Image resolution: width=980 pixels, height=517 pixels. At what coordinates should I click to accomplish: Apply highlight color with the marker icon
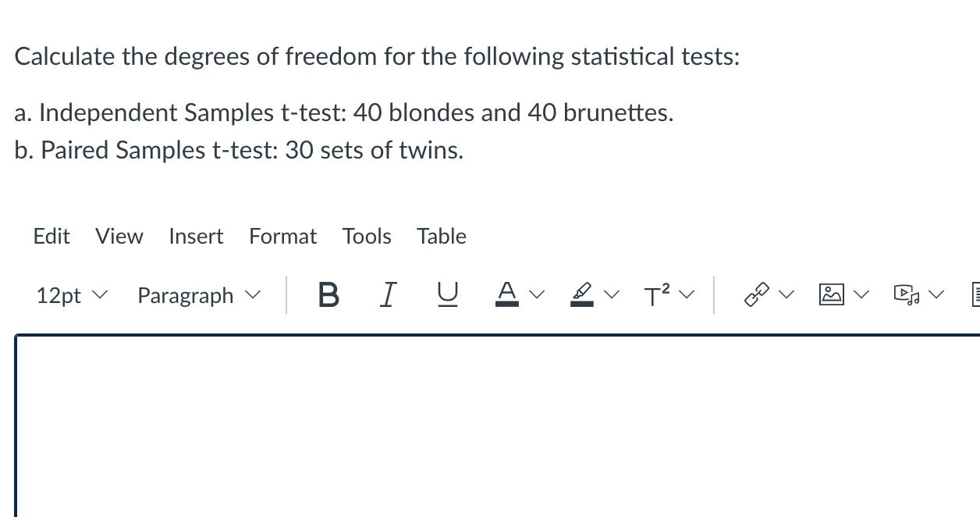581,294
